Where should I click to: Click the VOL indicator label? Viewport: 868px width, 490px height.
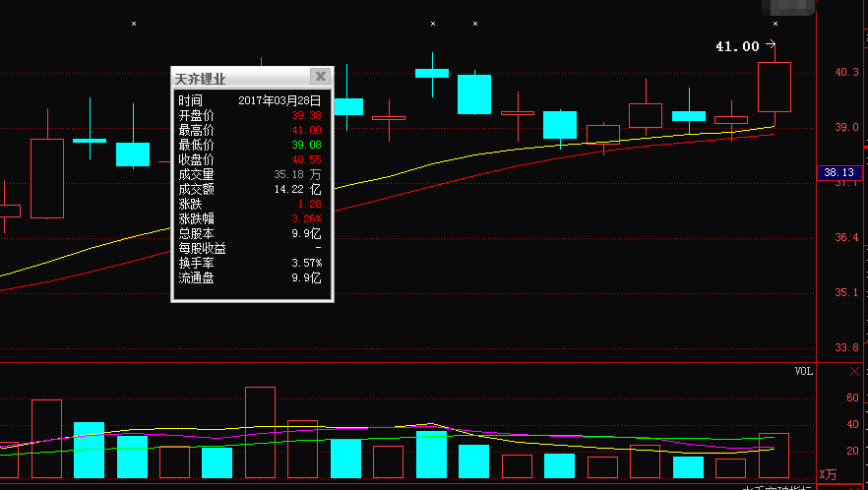[x=804, y=371]
